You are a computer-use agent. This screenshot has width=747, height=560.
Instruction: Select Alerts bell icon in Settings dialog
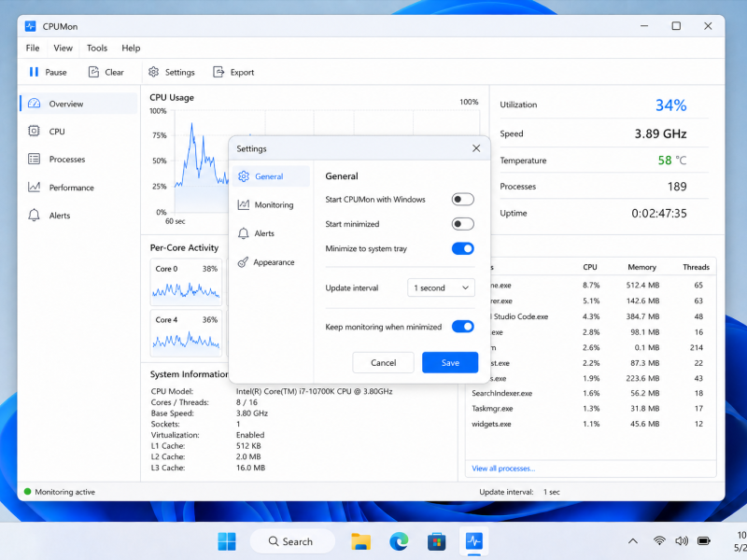point(244,233)
